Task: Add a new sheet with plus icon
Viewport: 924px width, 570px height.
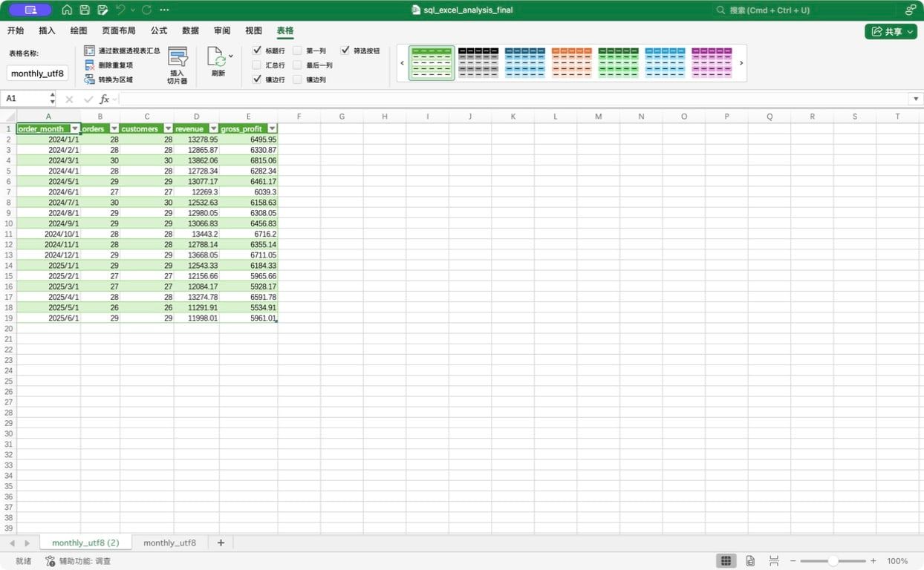Action: coord(221,543)
